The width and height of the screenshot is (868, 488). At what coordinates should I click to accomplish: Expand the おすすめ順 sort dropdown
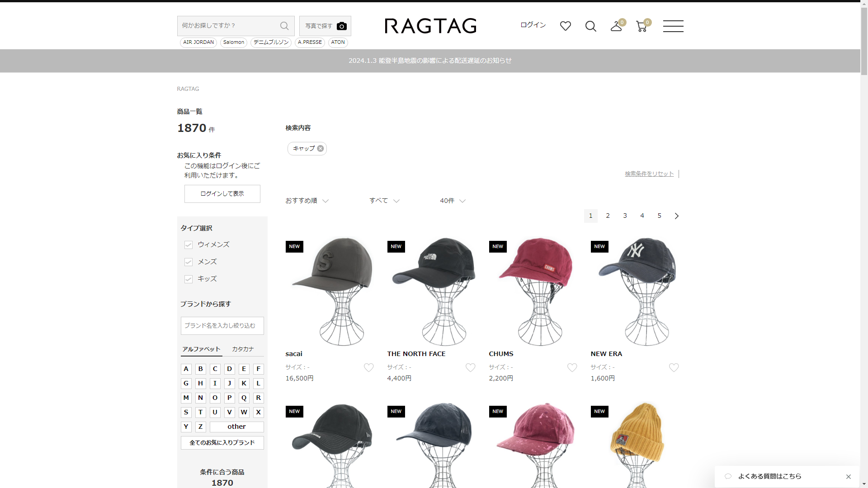click(x=307, y=201)
